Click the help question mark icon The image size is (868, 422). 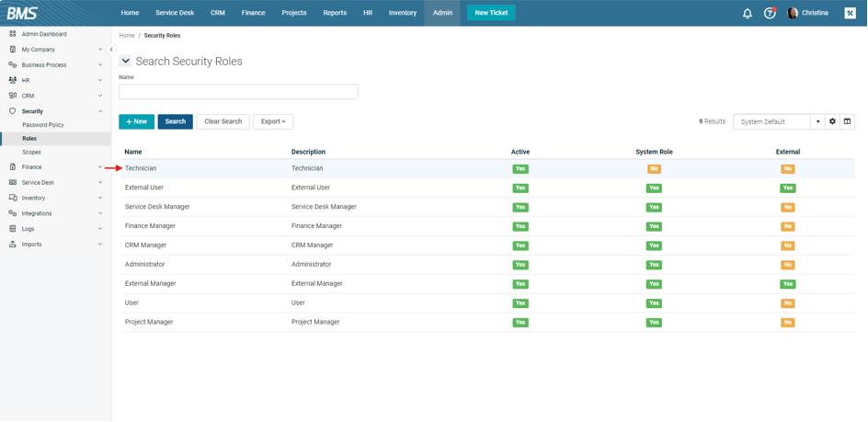click(x=770, y=13)
